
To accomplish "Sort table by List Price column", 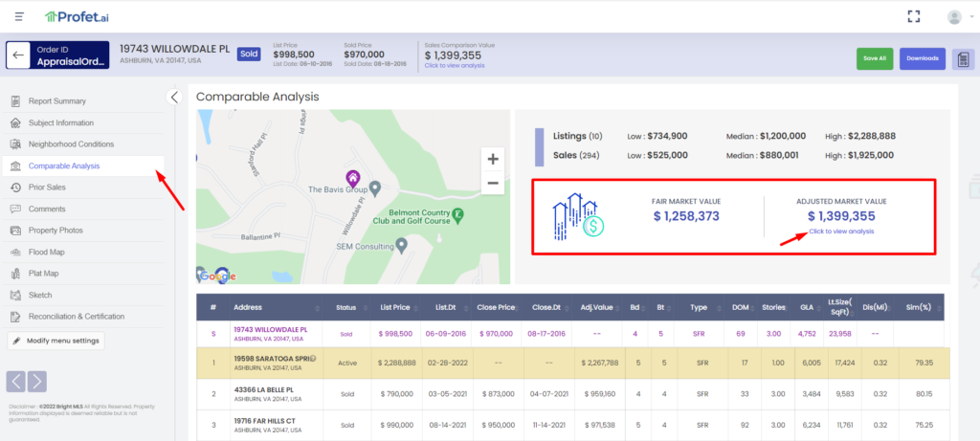I will coord(394,307).
